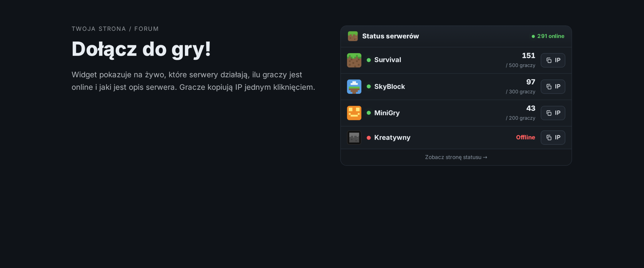Click the / 500 graczy capacity text

coord(520,65)
